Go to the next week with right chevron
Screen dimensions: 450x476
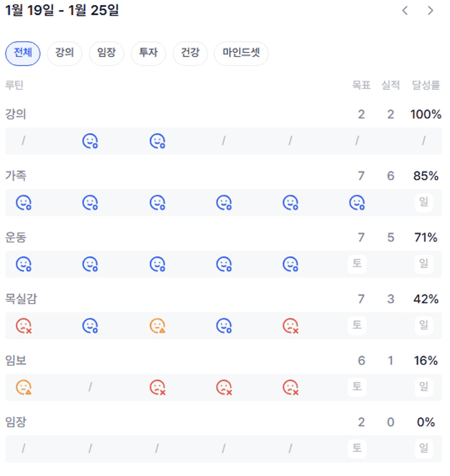(x=430, y=10)
